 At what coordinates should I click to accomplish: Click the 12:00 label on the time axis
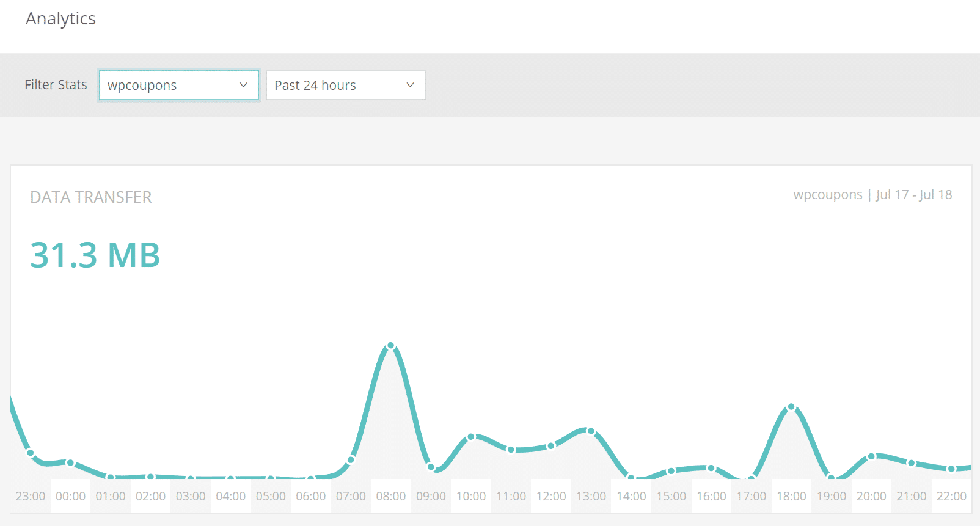coord(551,496)
